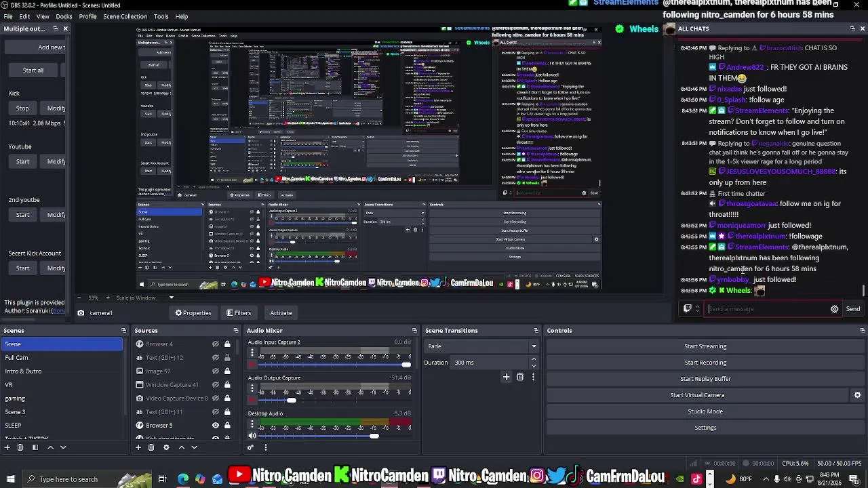Open the Tools menu
The width and height of the screenshot is (868, 488).
pos(161,16)
